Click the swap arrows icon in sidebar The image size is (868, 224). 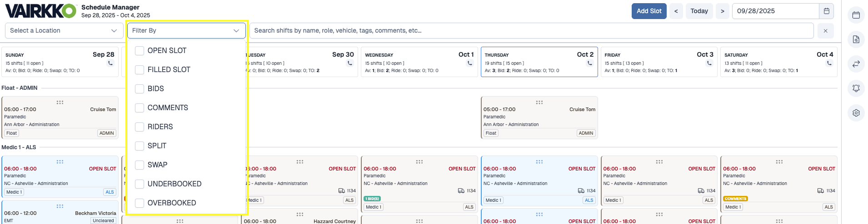(x=856, y=64)
